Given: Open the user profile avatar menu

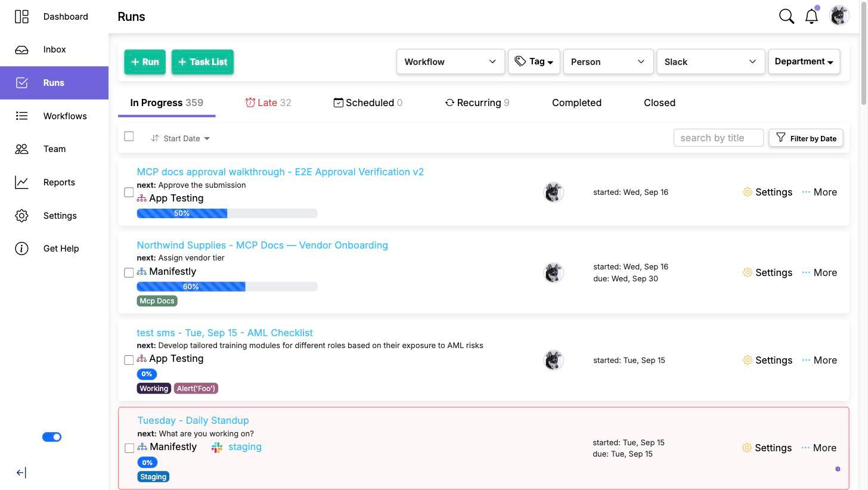Looking at the screenshot, I should pyautogui.click(x=839, y=15).
